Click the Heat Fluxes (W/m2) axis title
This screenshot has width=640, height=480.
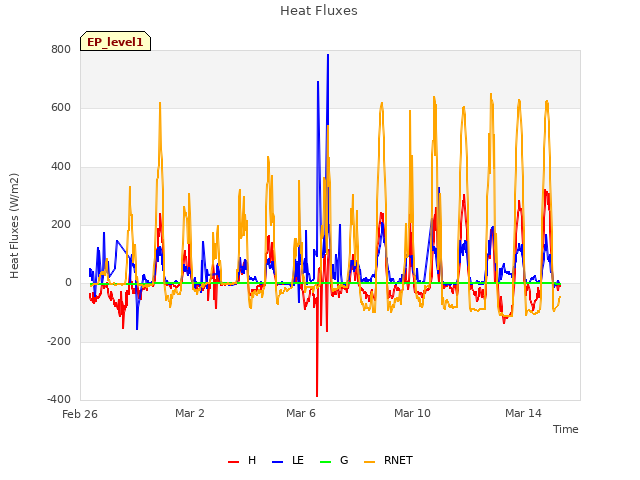14,226
